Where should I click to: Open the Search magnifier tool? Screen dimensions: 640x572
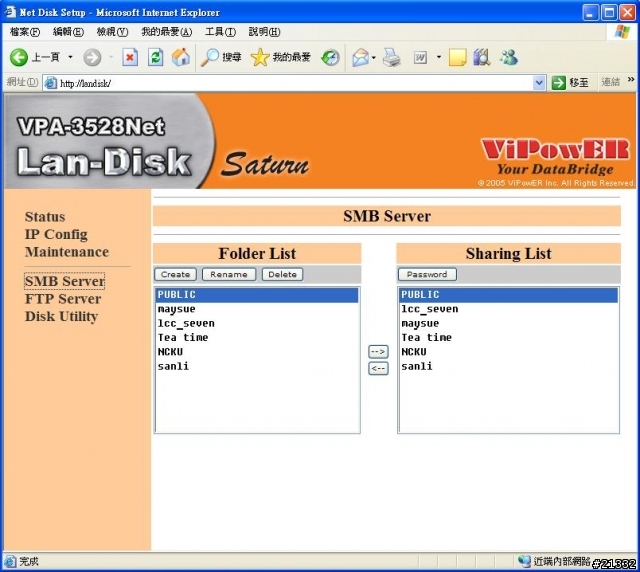(x=210, y=57)
